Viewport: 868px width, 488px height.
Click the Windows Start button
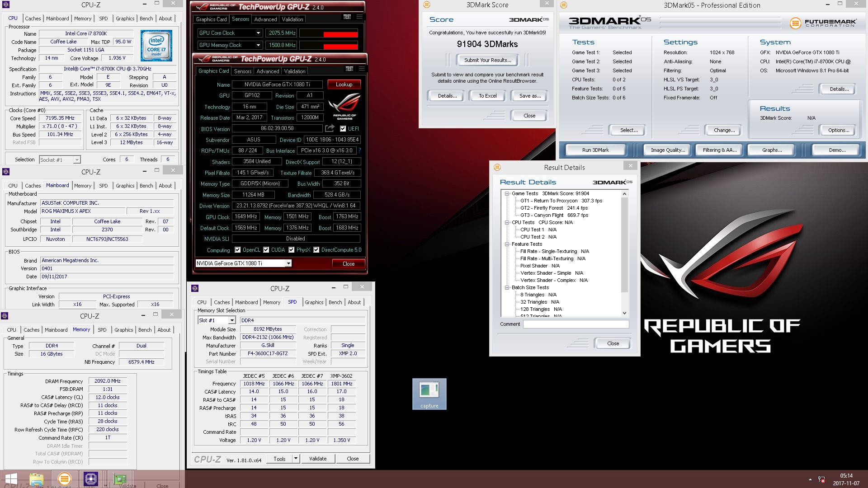click(x=11, y=479)
